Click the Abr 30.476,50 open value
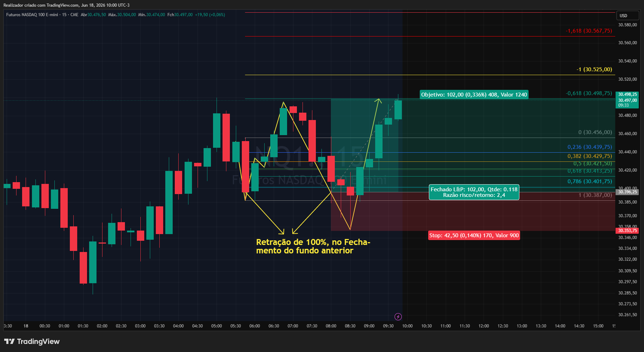The height and width of the screenshot is (352, 644). pyautogui.click(x=93, y=15)
